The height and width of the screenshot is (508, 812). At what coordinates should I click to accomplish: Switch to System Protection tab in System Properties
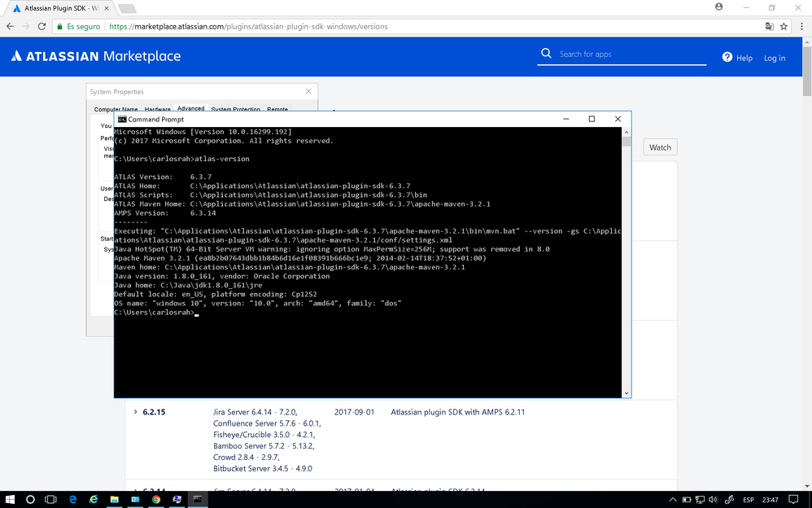[236, 109]
